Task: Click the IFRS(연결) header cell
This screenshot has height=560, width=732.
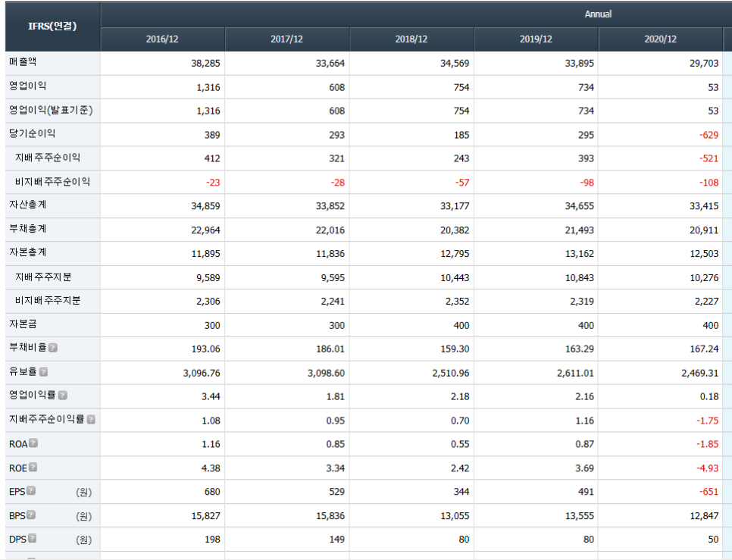Action: (53, 27)
